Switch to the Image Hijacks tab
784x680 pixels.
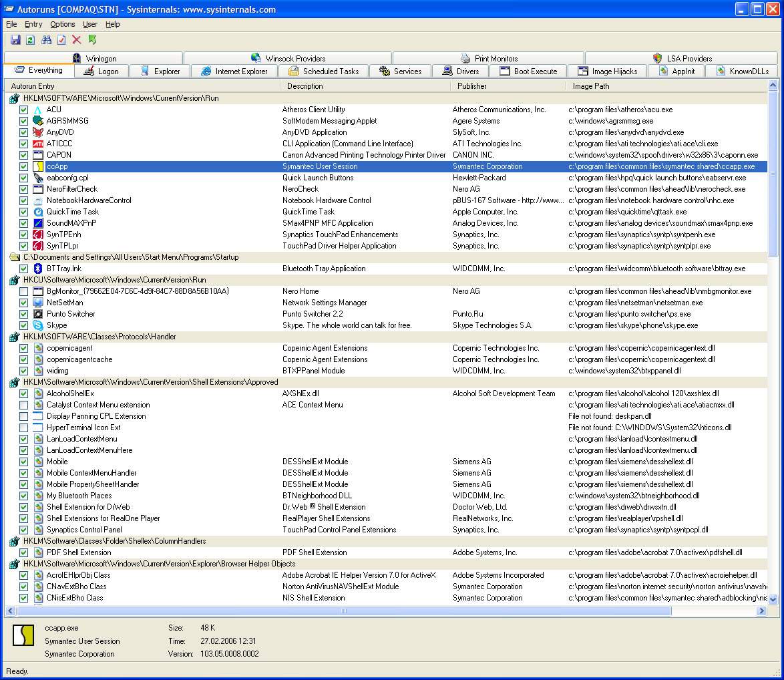607,71
